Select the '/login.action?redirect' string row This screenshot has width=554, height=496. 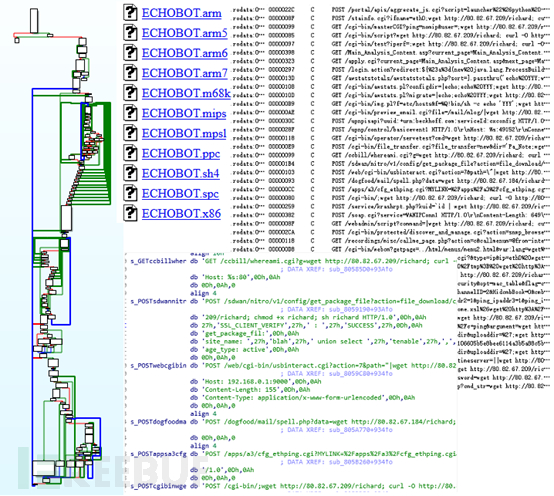391,70
